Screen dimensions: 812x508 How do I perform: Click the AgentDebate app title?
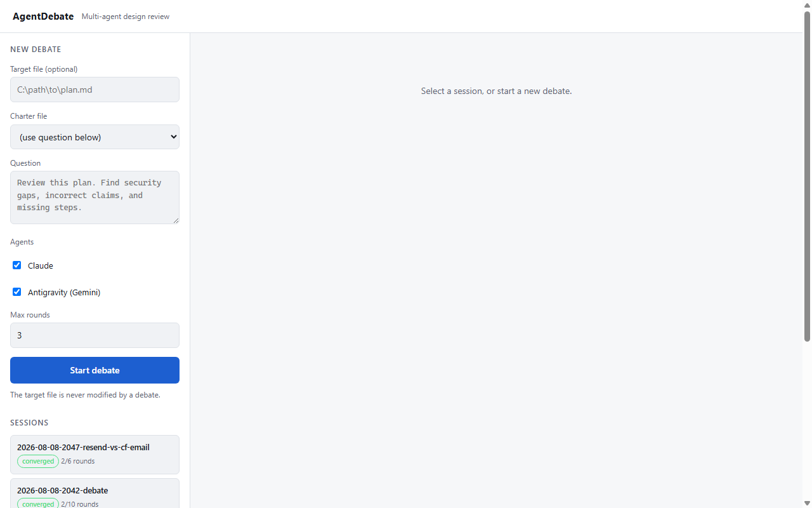click(43, 17)
